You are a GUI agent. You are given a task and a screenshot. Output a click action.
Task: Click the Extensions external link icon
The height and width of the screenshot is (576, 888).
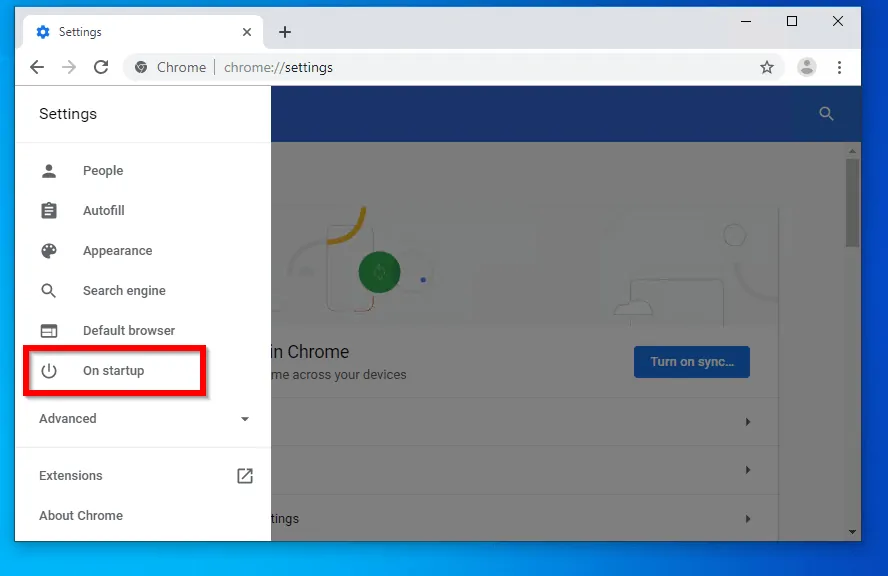click(244, 476)
